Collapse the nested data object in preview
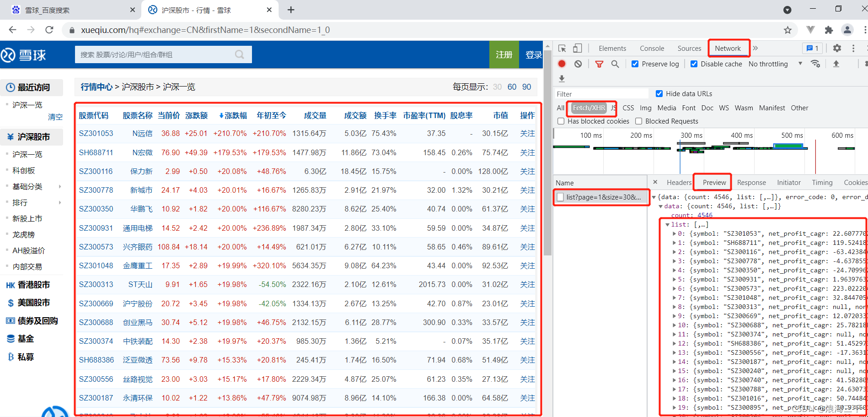The height and width of the screenshot is (417, 868). [x=660, y=206]
